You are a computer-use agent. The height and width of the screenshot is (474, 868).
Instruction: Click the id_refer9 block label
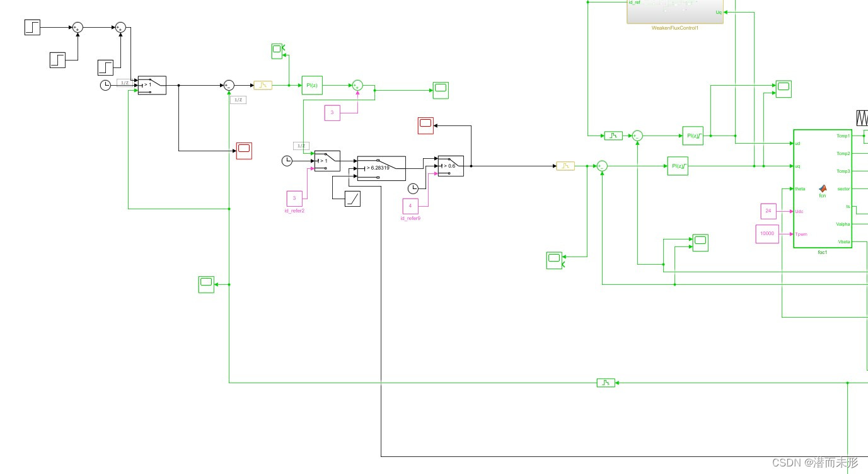tap(410, 218)
